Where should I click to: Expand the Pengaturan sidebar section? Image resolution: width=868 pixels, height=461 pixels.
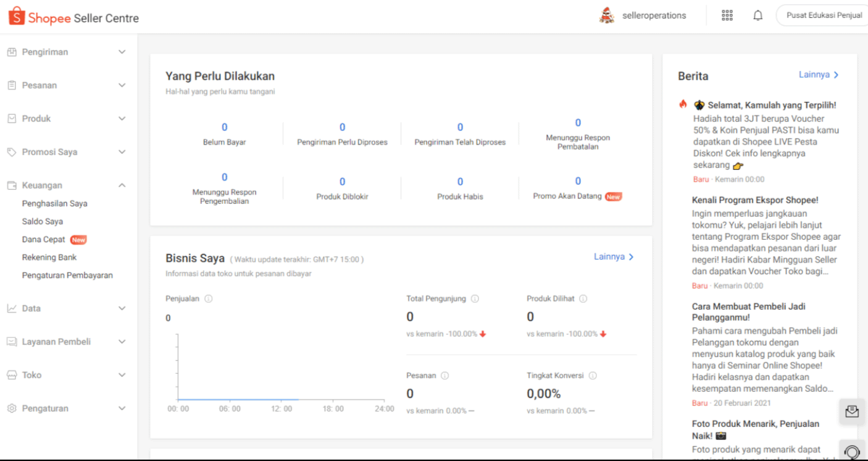67,408
